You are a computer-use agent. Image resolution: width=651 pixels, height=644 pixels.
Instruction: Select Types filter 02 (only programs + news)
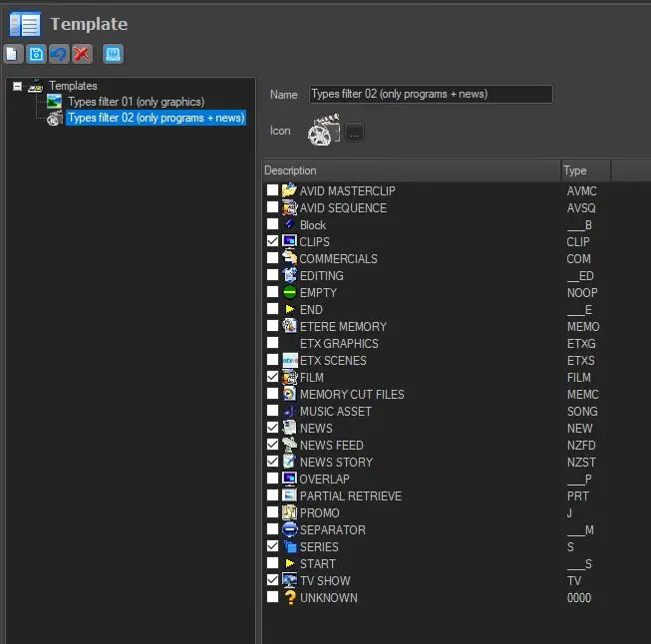coord(155,118)
